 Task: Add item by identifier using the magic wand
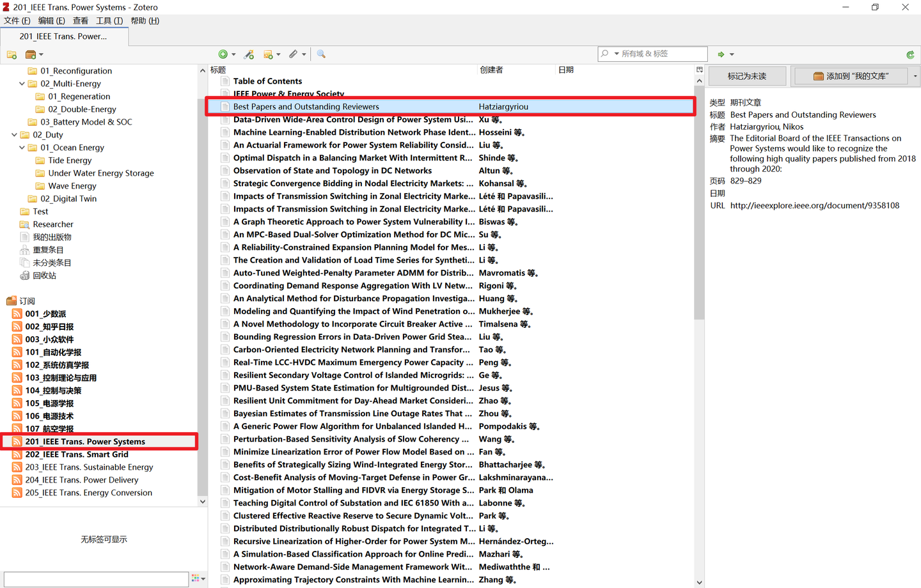(x=249, y=54)
